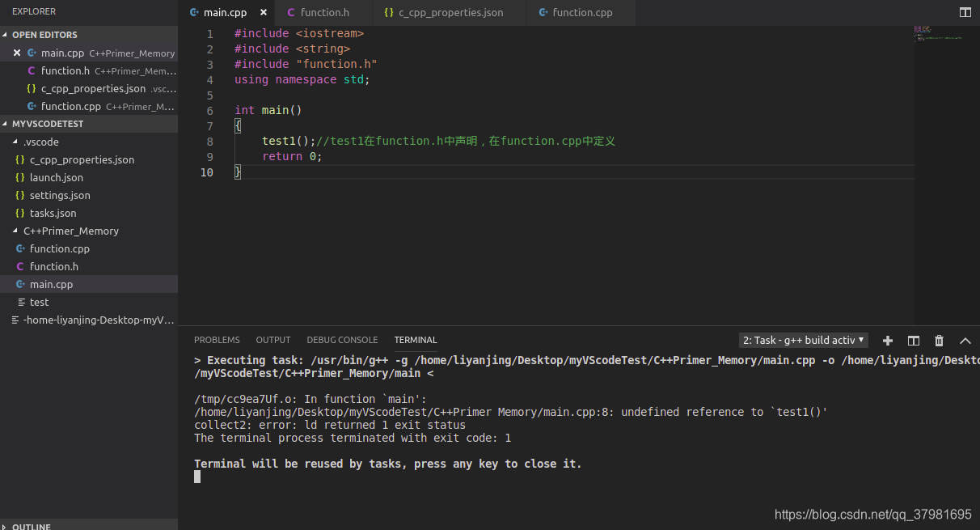
Task: Click the terminal cursor input area
Action: [x=197, y=477]
